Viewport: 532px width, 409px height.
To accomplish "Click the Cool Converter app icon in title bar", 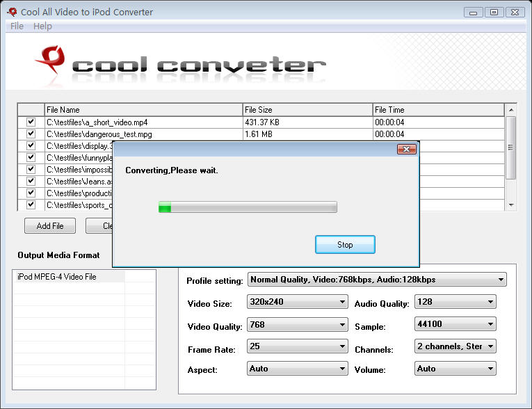I will tap(13, 12).
